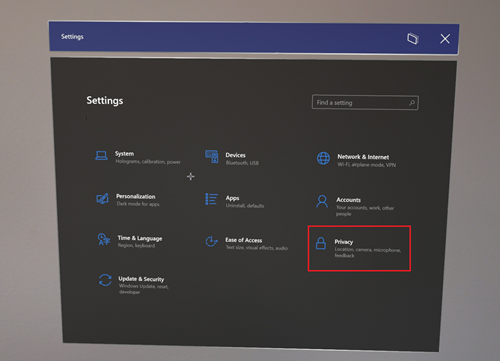Click 'Windows Update, reset, developer' text
Viewport: 500px width, 361px height.
click(144, 289)
